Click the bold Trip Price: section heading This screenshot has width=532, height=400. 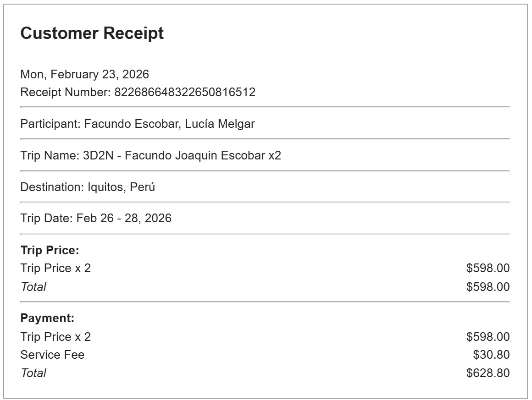pyautogui.click(x=50, y=250)
